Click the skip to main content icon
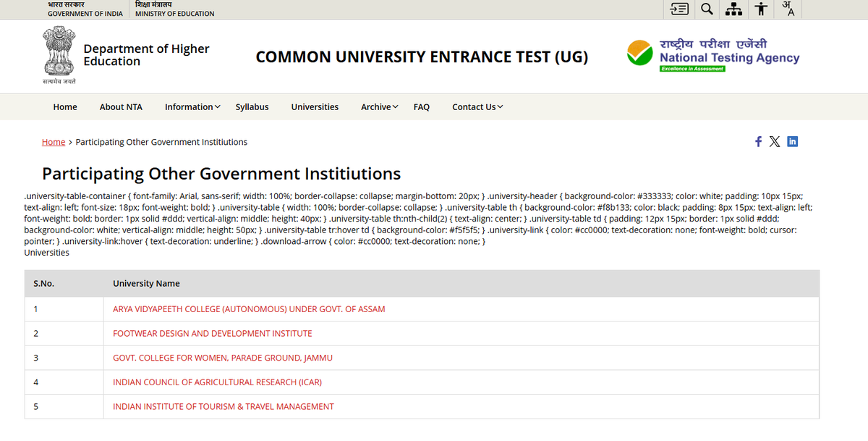The image size is (868, 441). (x=679, y=9)
